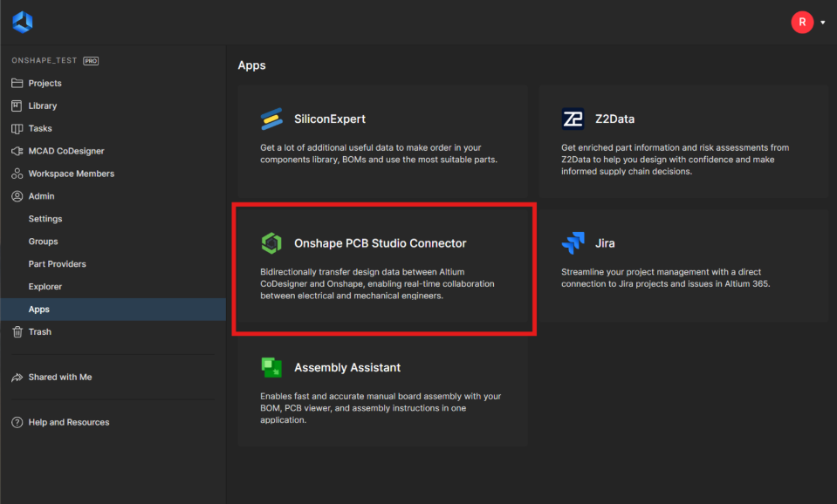Screen dimensions: 837x504
Task: Click the SiliconExpert app logo
Action: (x=271, y=119)
